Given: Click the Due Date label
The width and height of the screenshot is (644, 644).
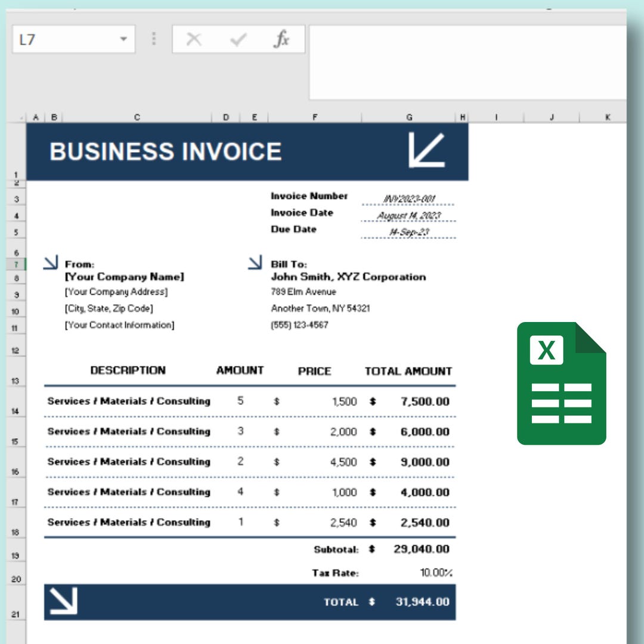Looking at the screenshot, I should coord(293,229).
